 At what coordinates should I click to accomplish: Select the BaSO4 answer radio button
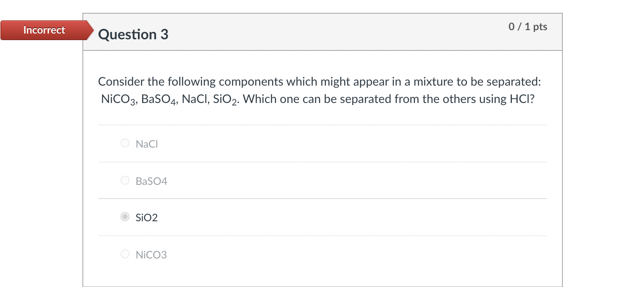point(125,180)
